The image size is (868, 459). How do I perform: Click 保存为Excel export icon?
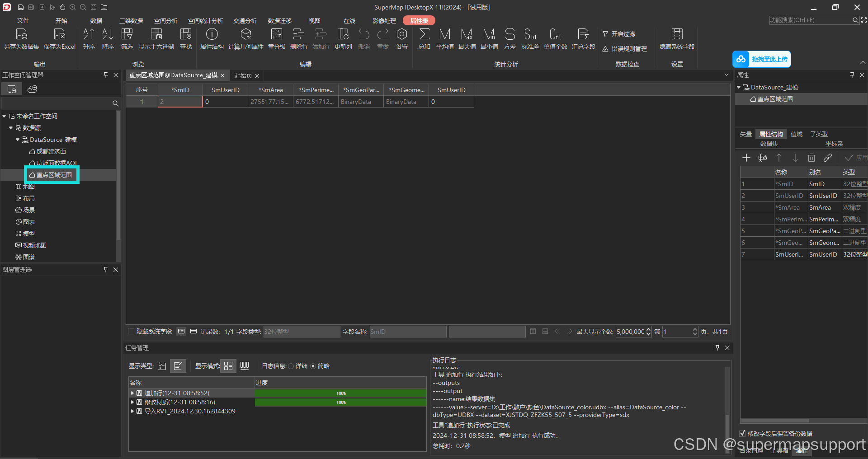(60, 34)
